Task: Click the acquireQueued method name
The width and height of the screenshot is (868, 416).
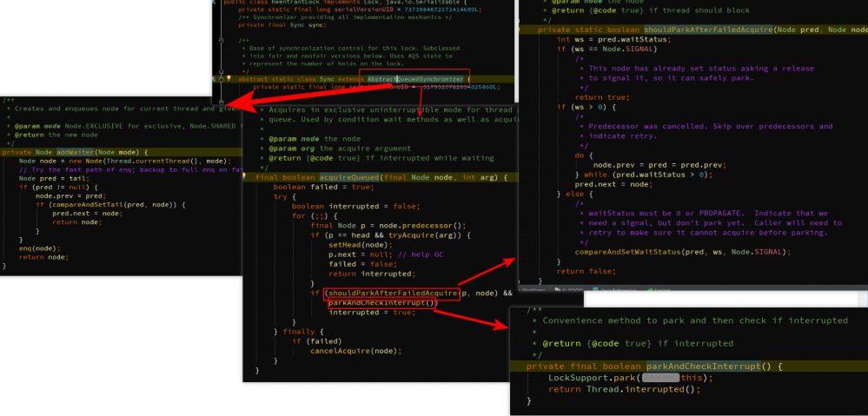Action: coord(350,177)
